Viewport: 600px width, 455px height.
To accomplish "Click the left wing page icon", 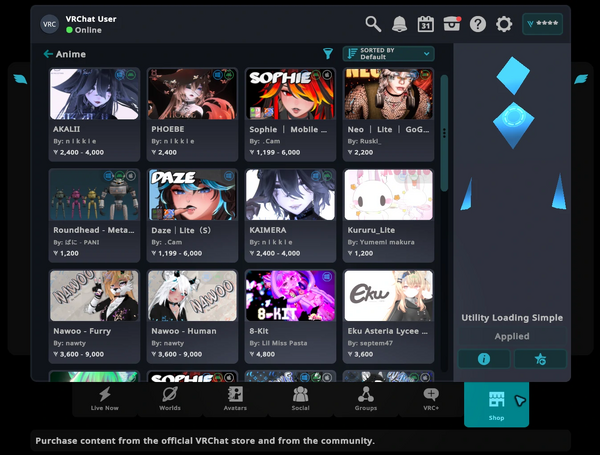I will tap(20, 79).
